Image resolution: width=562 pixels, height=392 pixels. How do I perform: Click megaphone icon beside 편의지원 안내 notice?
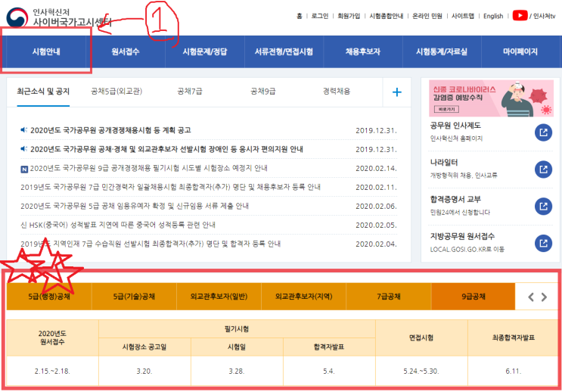(23, 148)
